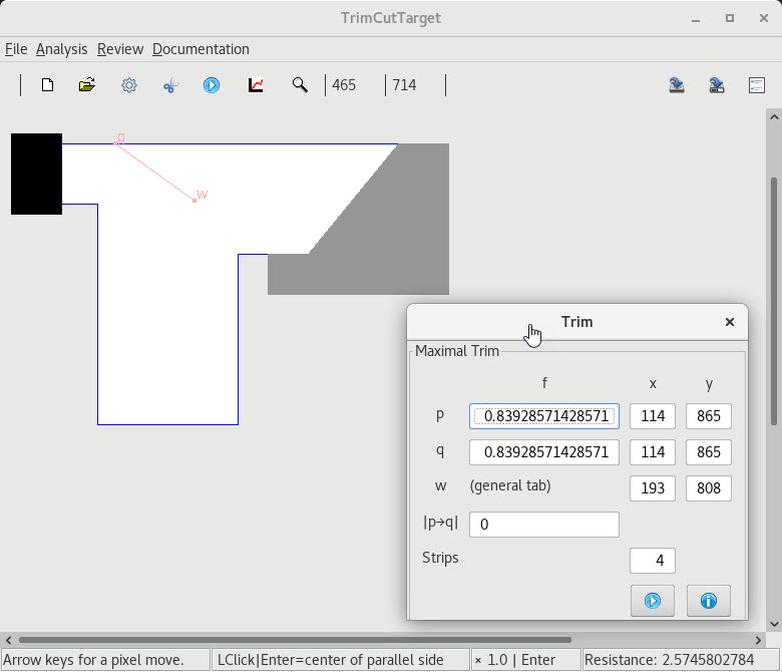Click the magnifying glass zoom icon
782x672 pixels.
(x=299, y=85)
